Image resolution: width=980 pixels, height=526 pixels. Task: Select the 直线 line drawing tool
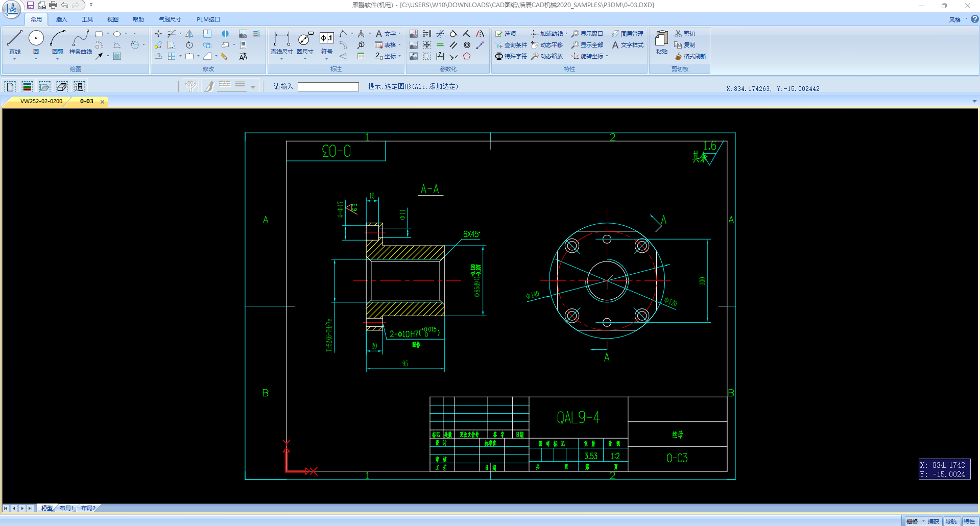click(x=15, y=42)
